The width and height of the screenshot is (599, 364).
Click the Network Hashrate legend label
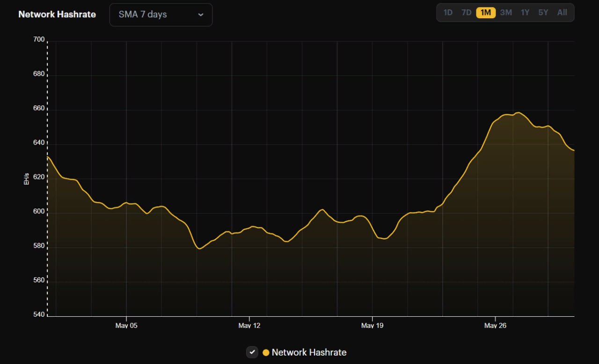point(309,352)
